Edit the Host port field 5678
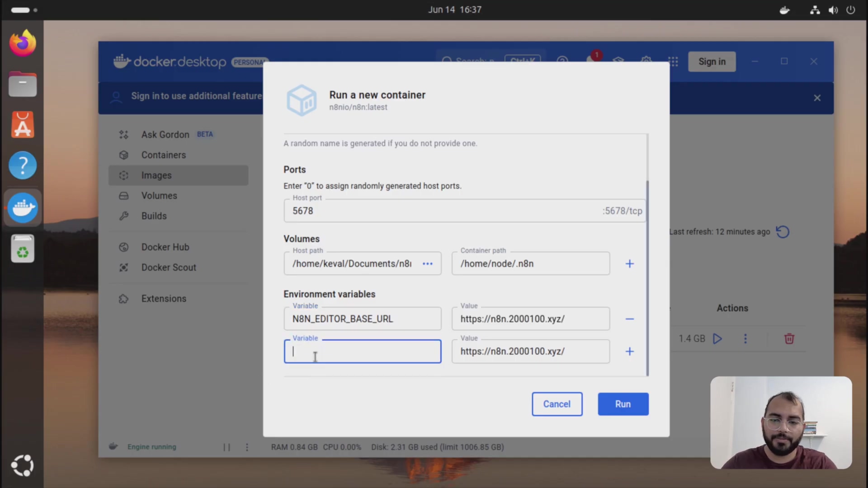Screen dimensions: 868x488 click(x=465, y=211)
